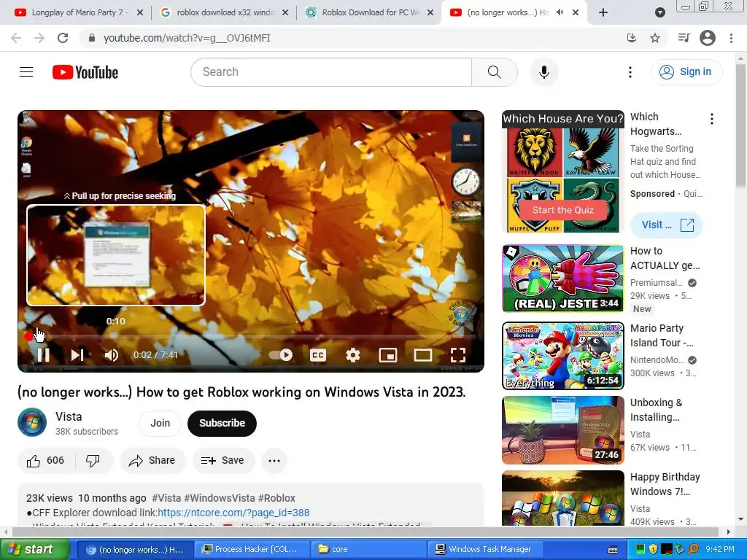The image size is (747, 560).
Task: Enter full screen mode
Action: pyautogui.click(x=458, y=355)
